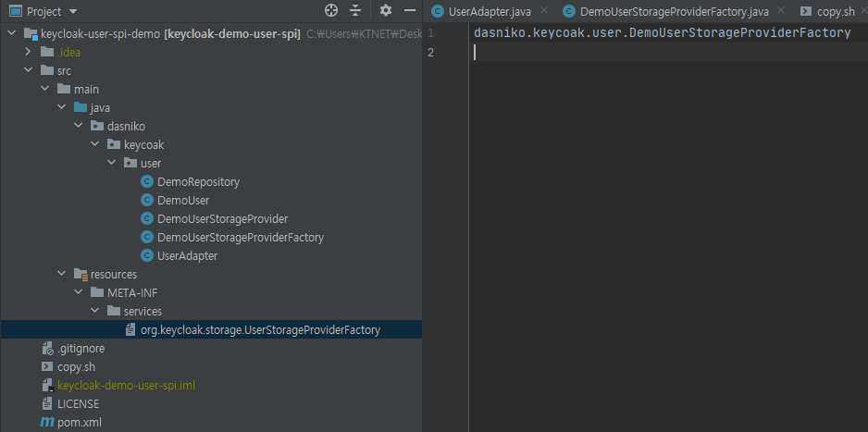
Task: Click the .gitignore file icon
Action: (47, 349)
